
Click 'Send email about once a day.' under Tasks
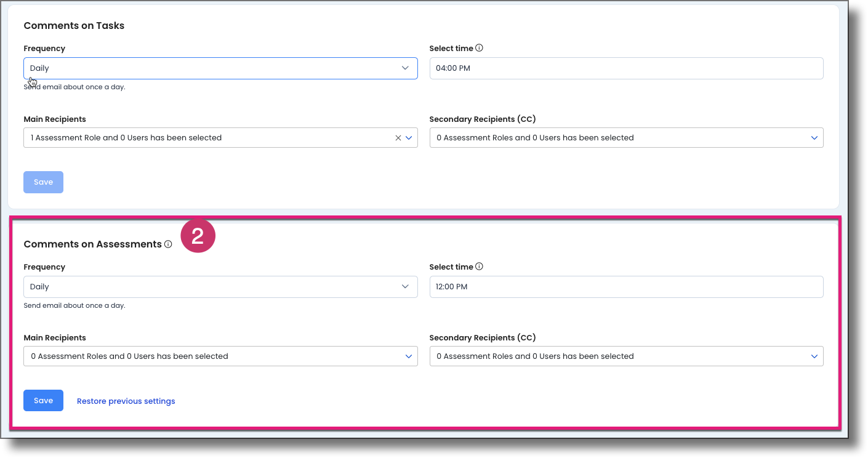tap(74, 87)
